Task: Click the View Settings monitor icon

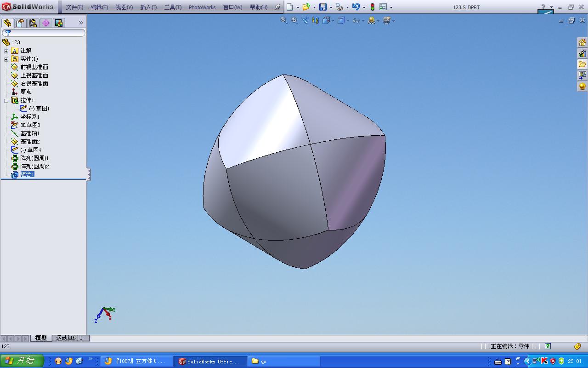Action: coord(387,20)
